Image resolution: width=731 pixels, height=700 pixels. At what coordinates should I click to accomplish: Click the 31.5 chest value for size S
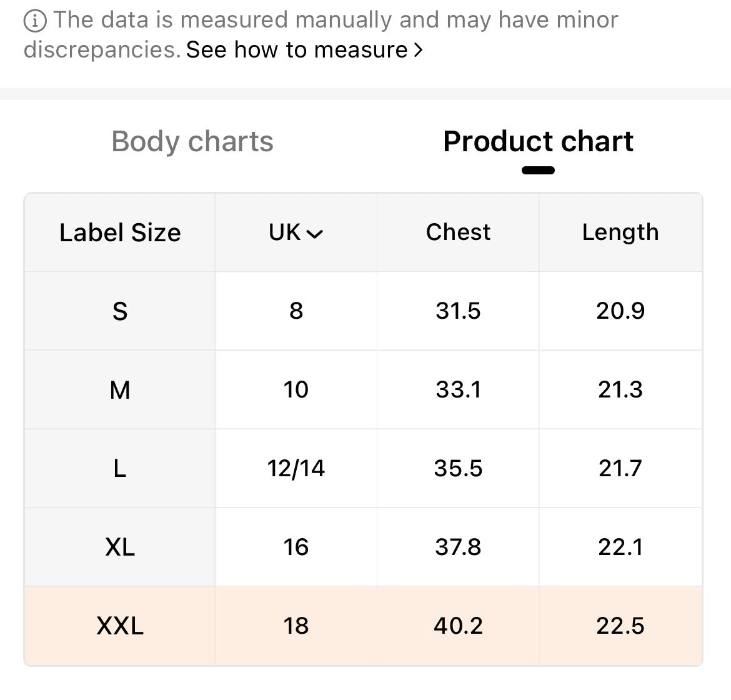pos(458,311)
